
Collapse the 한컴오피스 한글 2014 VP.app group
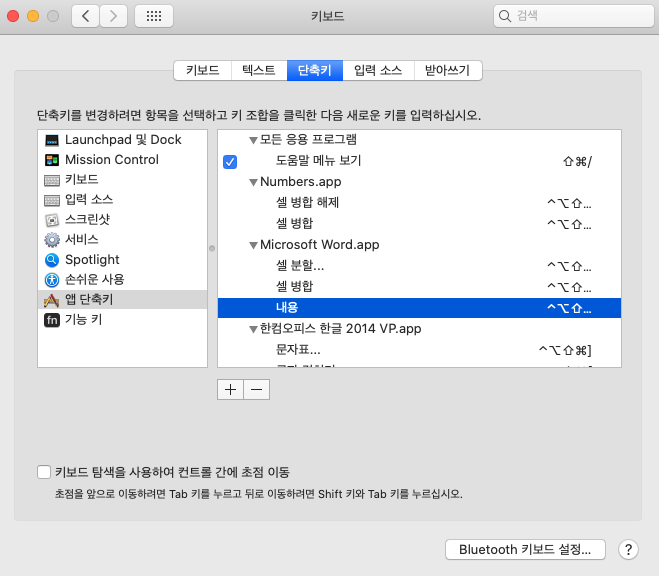[x=253, y=329]
